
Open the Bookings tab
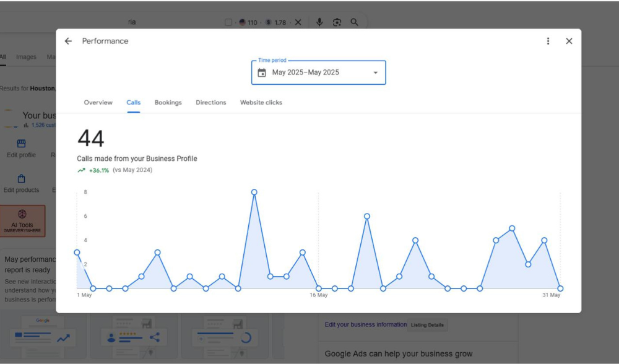pos(168,103)
